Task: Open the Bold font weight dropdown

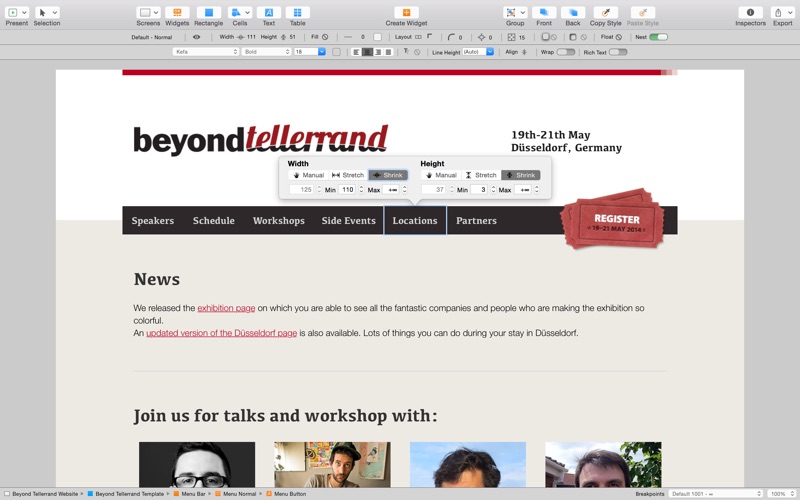Action: tap(266, 52)
